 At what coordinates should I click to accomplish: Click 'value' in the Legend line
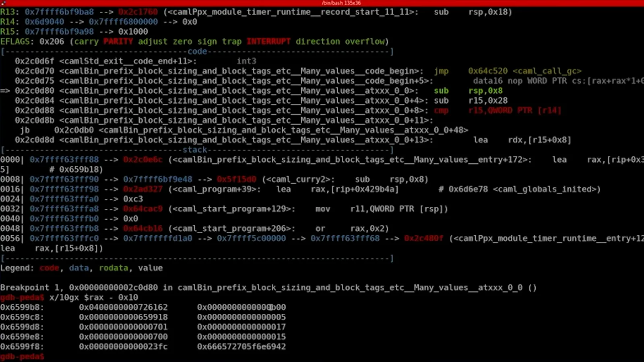(x=151, y=268)
